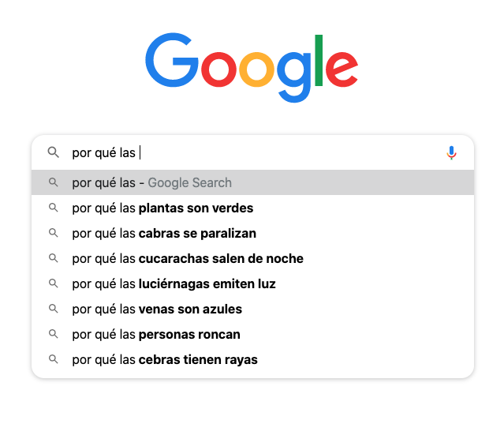Screen dimensions: 504x424
Task: Pick 'por qué las cucarachas salen de noche'
Action: (252, 258)
